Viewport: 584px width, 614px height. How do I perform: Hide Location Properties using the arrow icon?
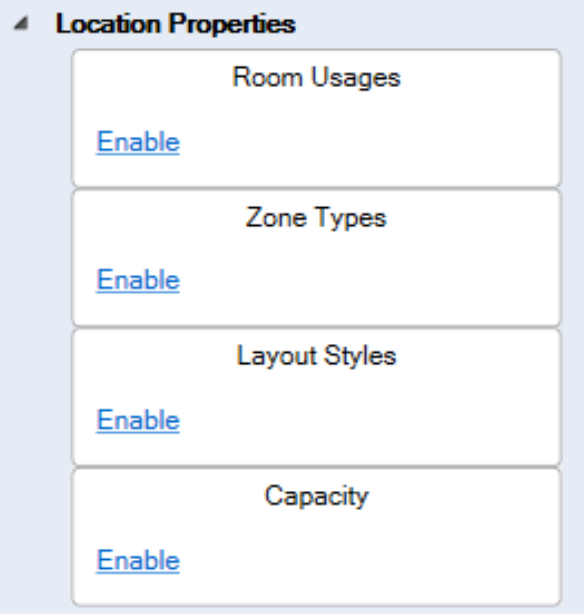(x=22, y=24)
